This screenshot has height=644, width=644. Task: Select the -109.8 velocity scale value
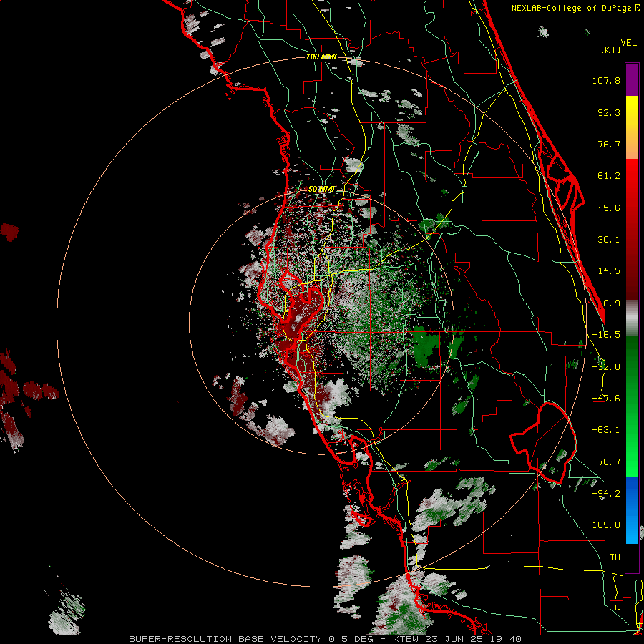[x=604, y=525]
